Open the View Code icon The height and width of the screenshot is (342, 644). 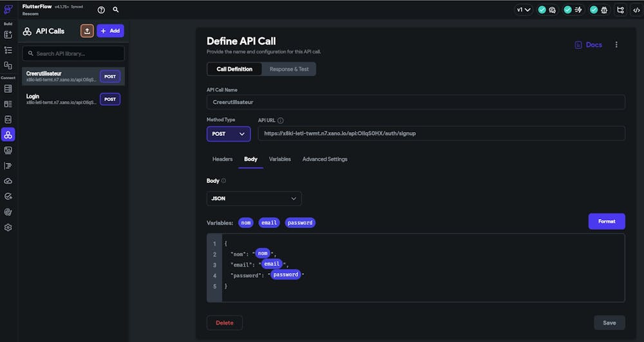[x=637, y=10]
